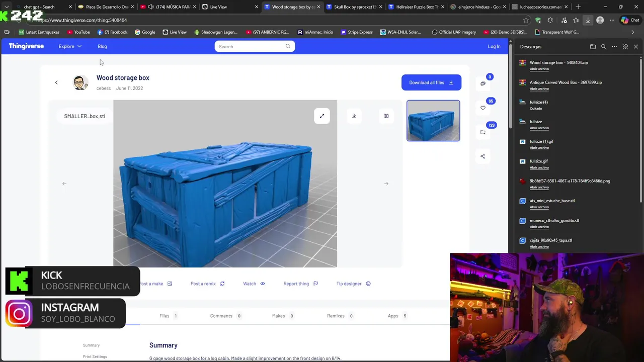Open Stripe Express bookmark
The image size is (644, 362).
pyautogui.click(x=357, y=32)
